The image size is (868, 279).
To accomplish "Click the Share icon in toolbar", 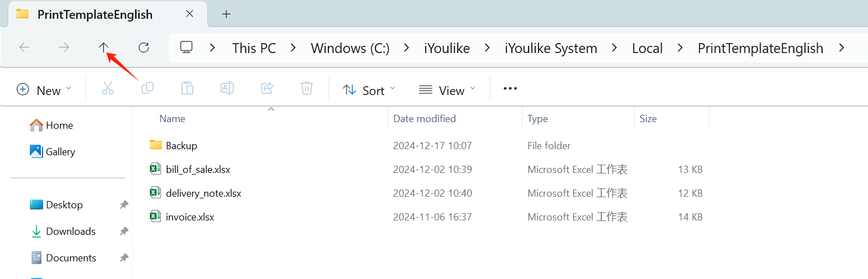I will click(267, 88).
